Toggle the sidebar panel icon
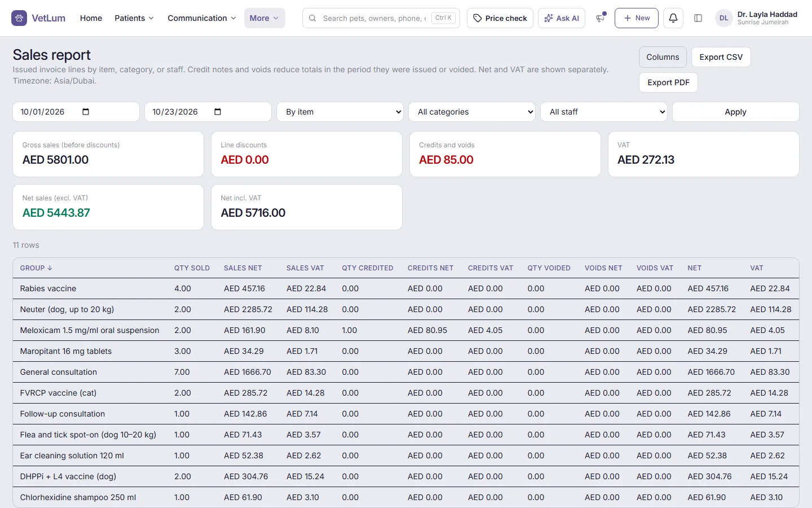The image size is (812, 508). click(698, 18)
